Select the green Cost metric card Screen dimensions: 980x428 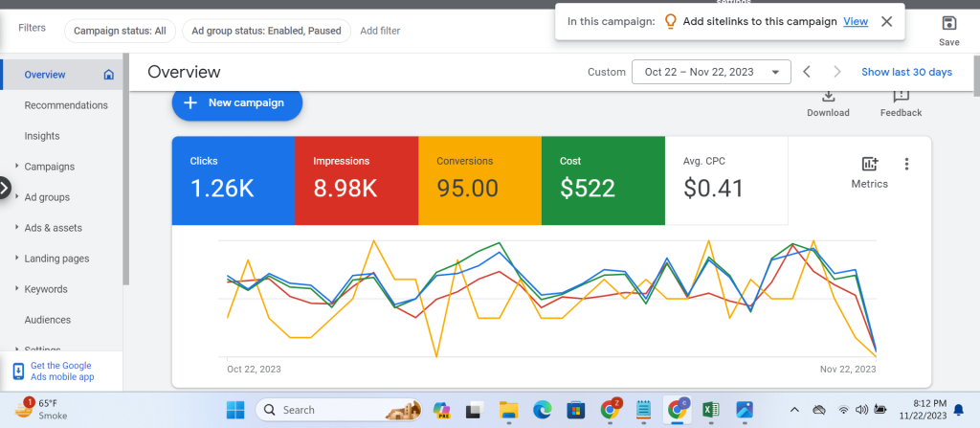point(603,180)
